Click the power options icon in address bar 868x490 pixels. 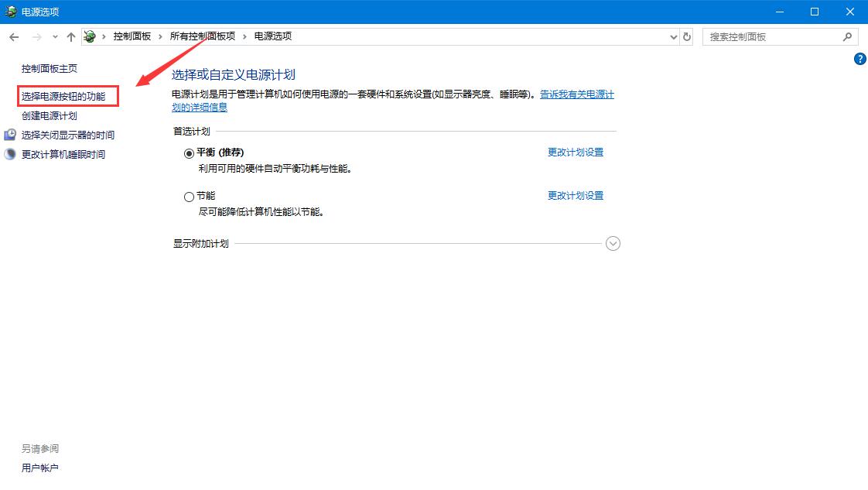(91, 36)
